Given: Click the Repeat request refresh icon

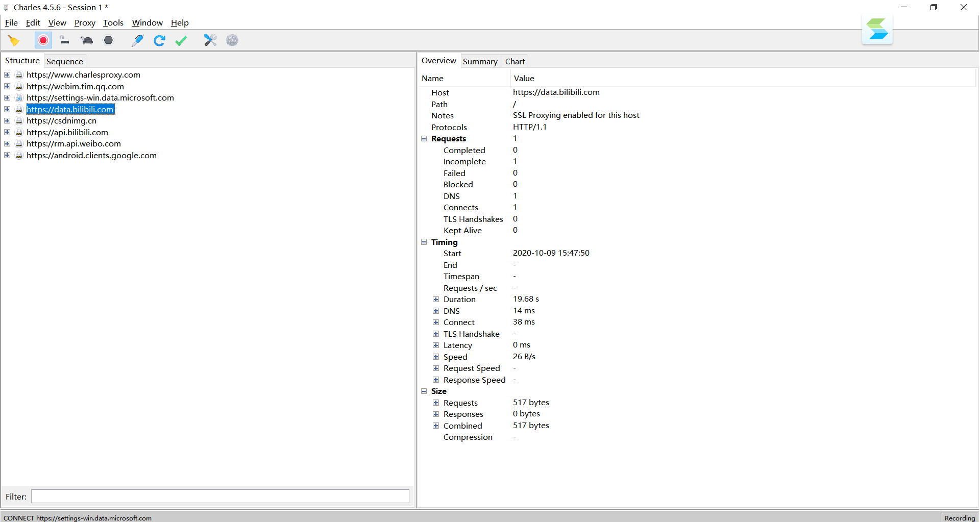Looking at the screenshot, I should [159, 40].
